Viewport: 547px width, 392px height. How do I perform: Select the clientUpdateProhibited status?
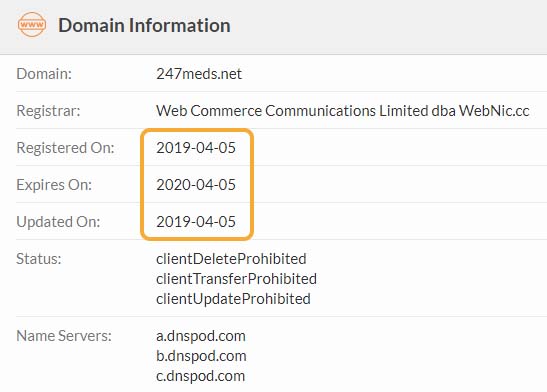coord(233,299)
